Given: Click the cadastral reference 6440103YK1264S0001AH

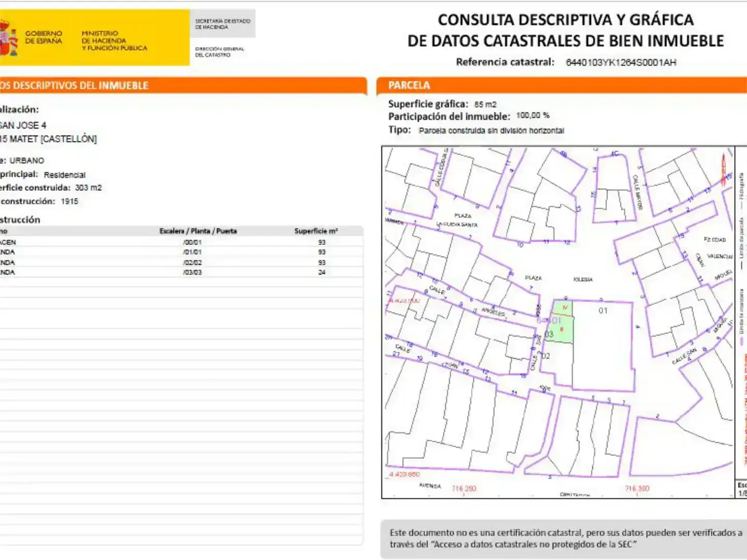Looking at the screenshot, I should click(x=621, y=63).
